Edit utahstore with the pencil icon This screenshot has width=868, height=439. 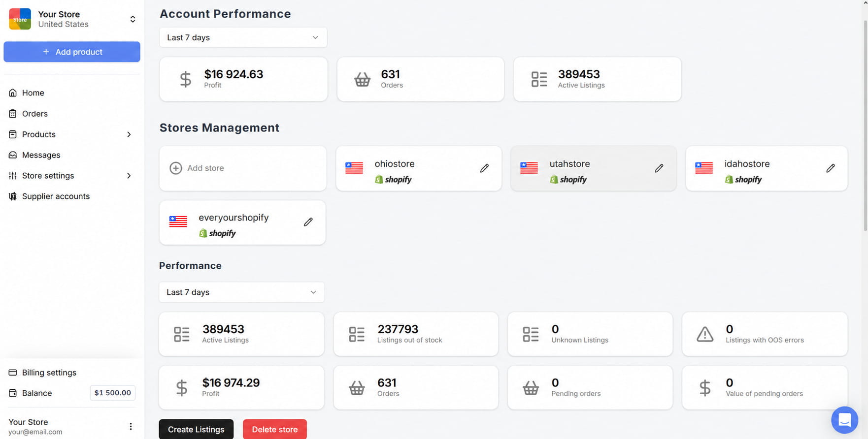pos(659,168)
